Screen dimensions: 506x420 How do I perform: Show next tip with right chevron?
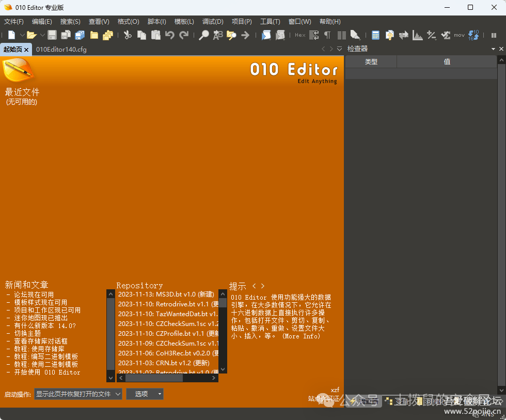(263, 286)
